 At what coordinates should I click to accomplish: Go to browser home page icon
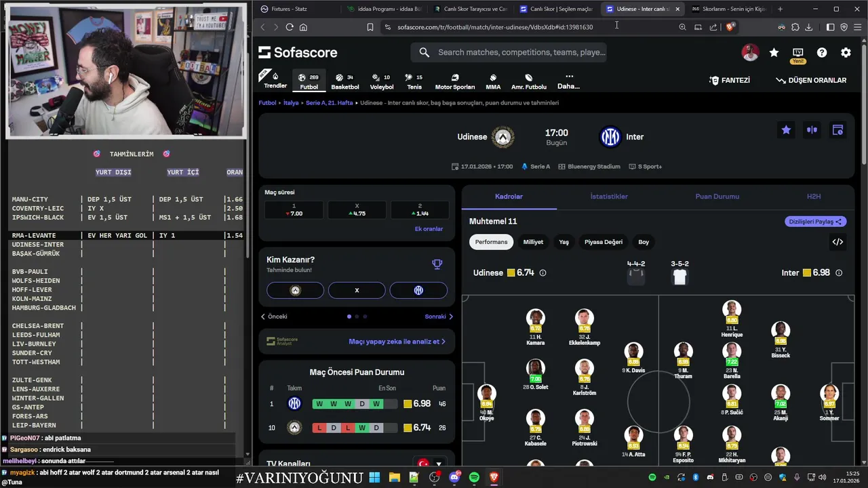(303, 27)
